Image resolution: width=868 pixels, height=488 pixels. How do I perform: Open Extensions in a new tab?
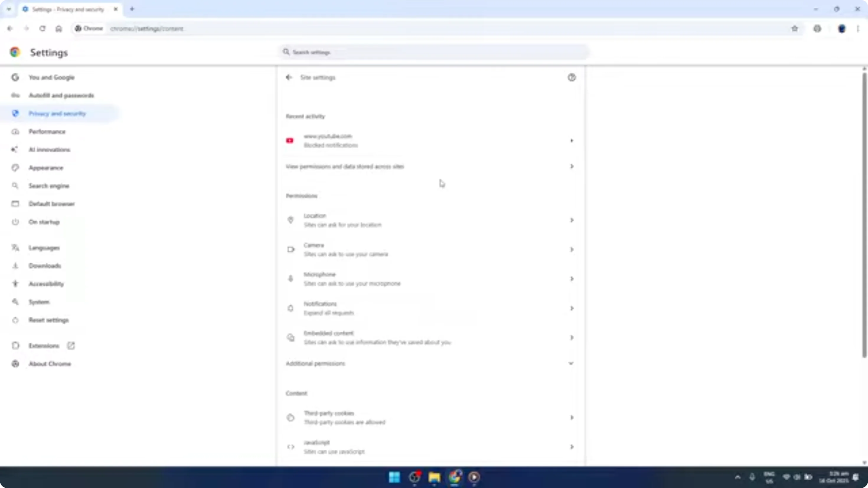[x=71, y=345]
